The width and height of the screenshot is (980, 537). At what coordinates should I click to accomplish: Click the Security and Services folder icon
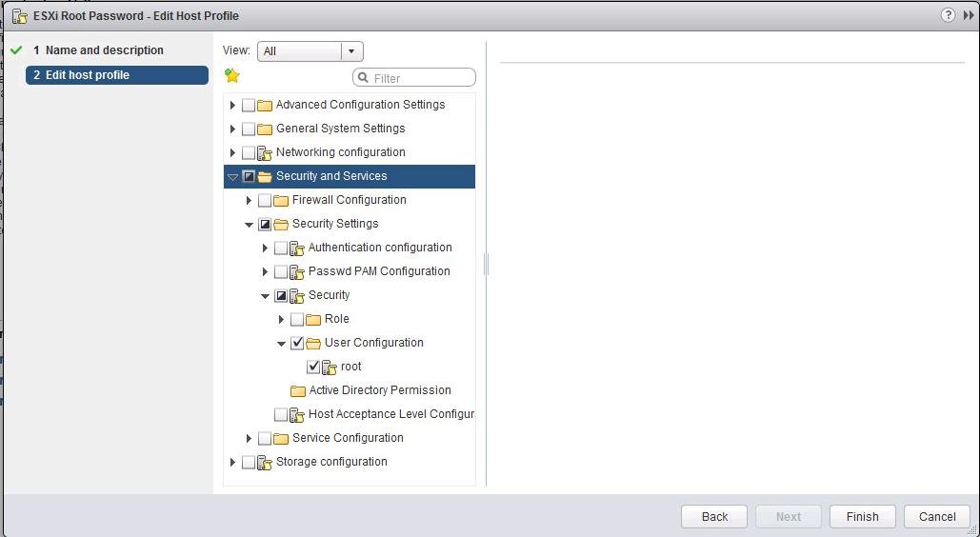point(265,176)
